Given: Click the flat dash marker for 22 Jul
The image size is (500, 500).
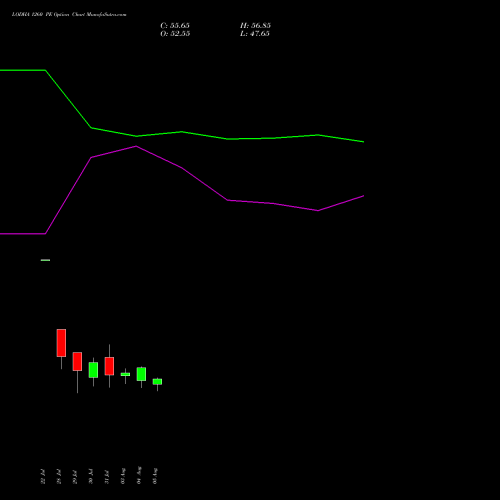Looking at the screenshot, I should [45, 260].
